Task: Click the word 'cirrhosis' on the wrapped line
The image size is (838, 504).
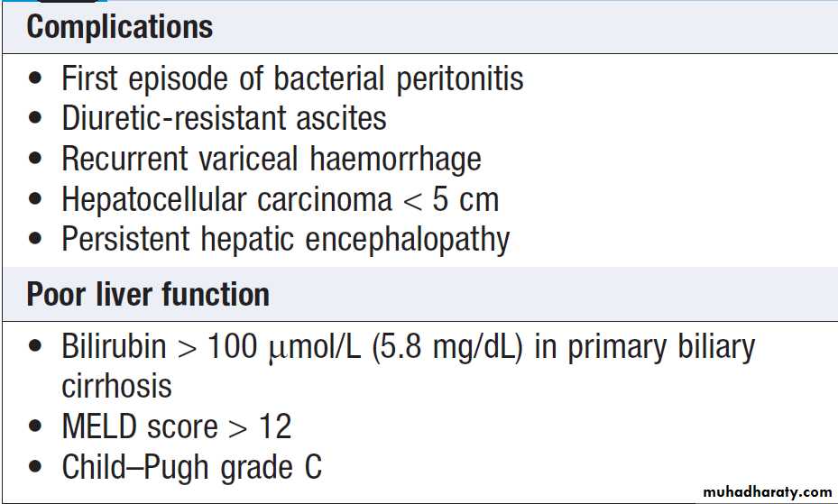Action: click(x=116, y=387)
